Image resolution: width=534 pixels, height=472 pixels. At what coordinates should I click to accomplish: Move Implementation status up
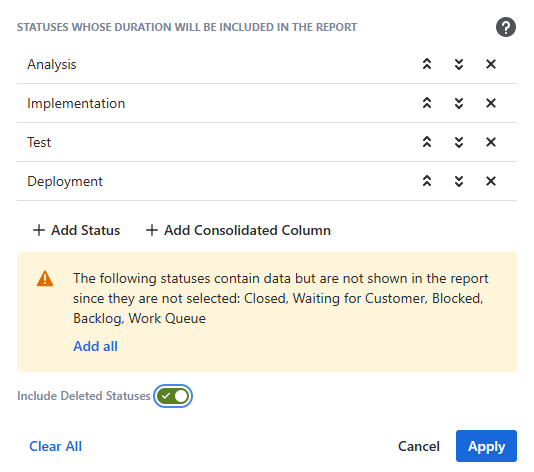427,103
